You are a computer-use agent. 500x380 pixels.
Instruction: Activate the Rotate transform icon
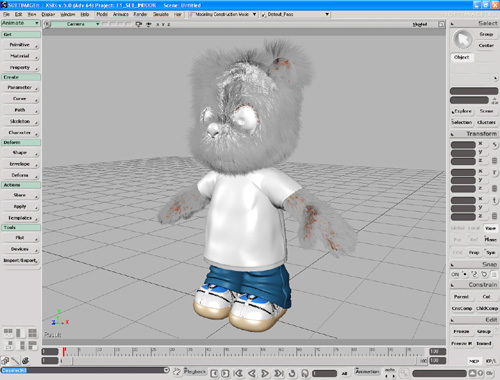pos(495,172)
